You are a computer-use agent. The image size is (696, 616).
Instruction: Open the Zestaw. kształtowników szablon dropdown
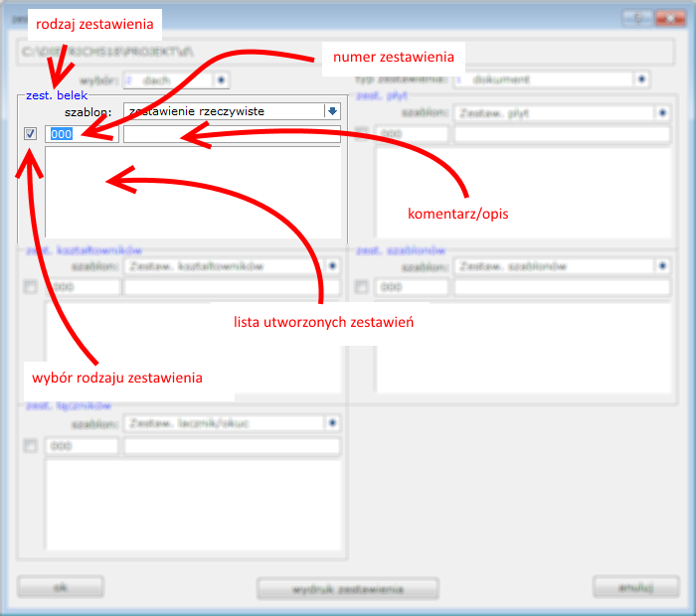(x=332, y=266)
